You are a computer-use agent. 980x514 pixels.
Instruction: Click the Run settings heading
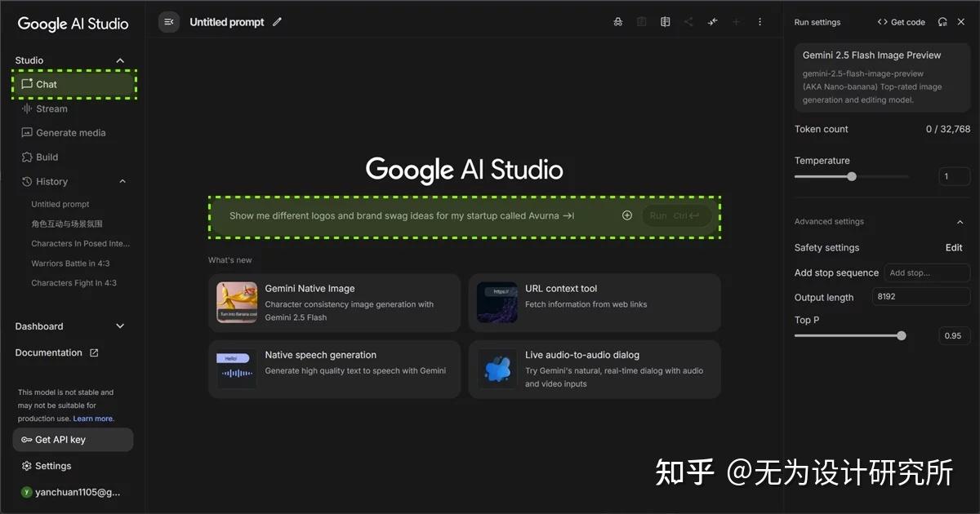point(817,22)
